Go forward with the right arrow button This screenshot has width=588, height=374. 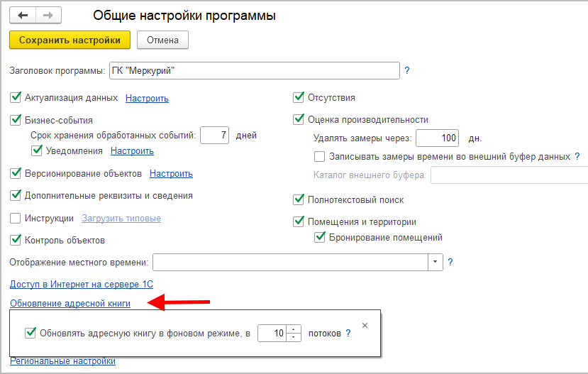48,16
